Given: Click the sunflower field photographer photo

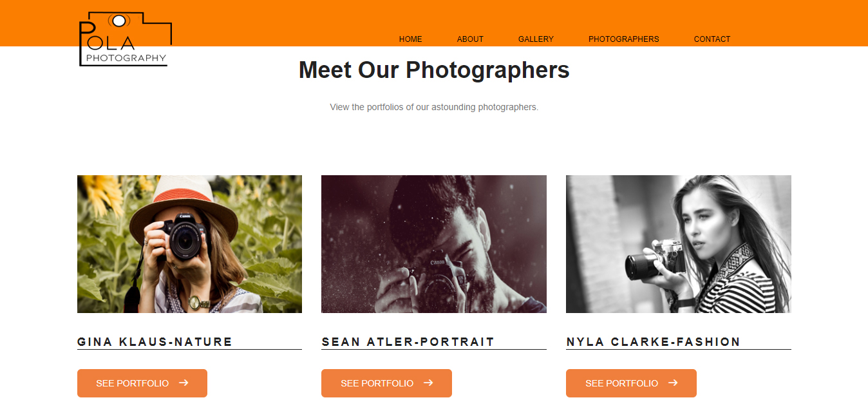Looking at the screenshot, I should tap(189, 244).
